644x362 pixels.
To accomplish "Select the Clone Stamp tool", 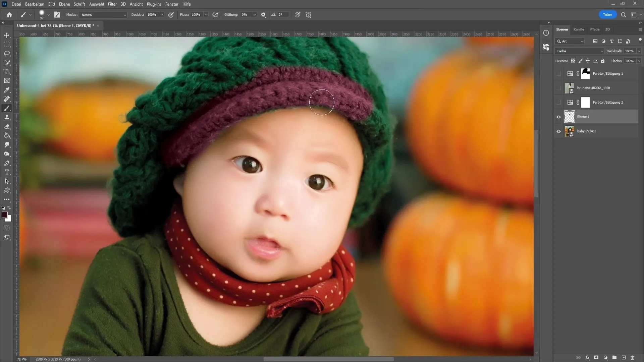I will tap(7, 118).
